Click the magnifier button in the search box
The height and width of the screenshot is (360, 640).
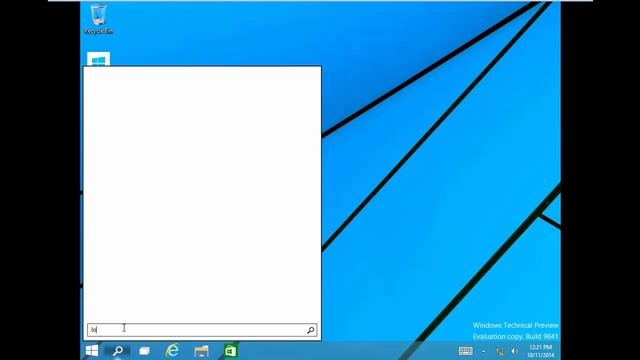point(311,330)
